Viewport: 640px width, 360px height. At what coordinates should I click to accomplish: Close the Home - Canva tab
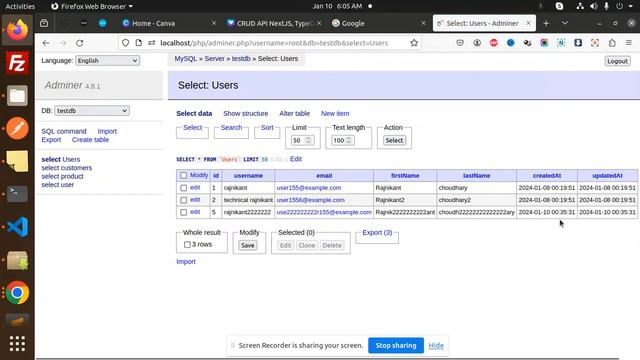tap(213, 23)
